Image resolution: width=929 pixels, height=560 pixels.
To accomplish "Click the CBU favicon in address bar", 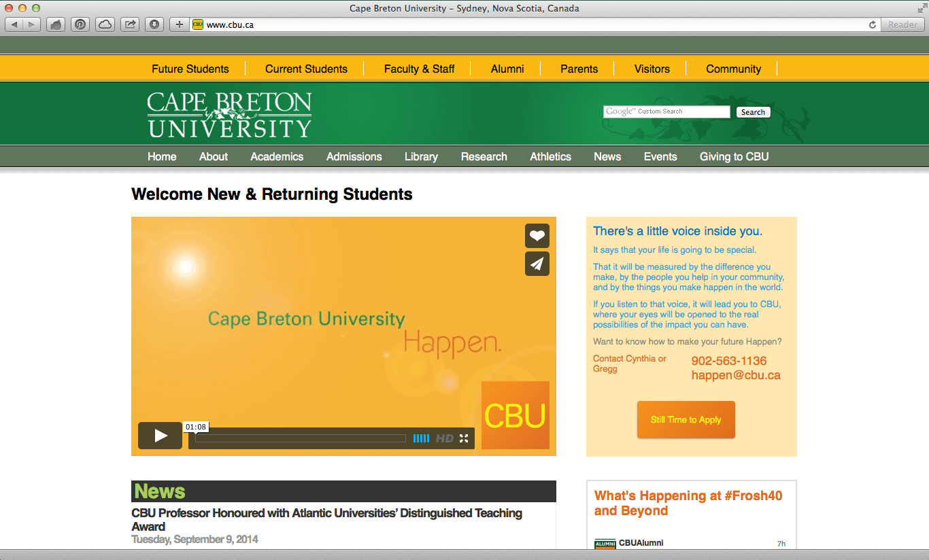I will coord(198,24).
